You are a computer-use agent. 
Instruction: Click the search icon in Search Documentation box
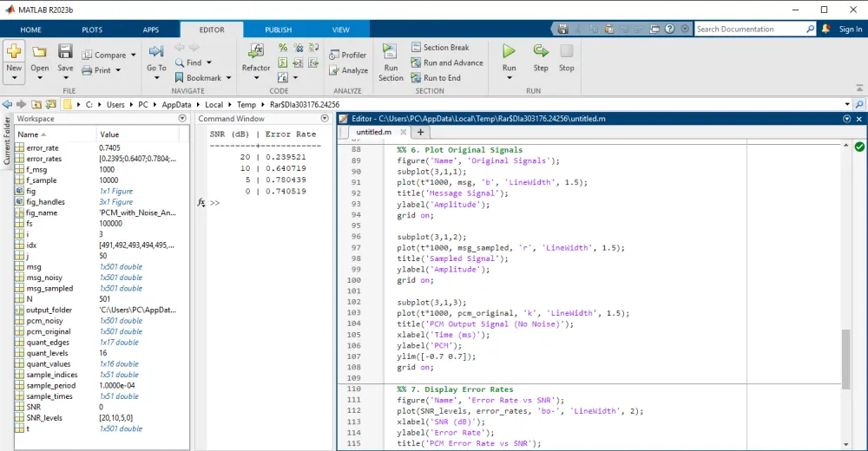pos(811,29)
